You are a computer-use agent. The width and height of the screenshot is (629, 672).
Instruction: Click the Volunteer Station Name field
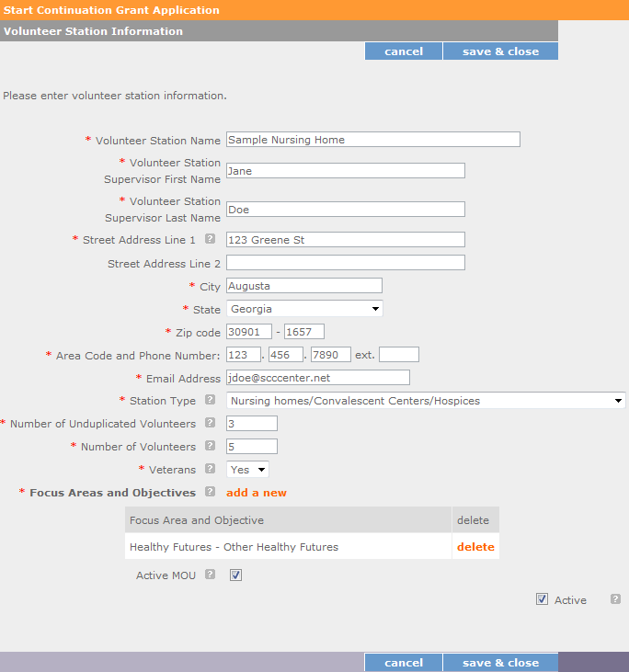click(x=372, y=140)
